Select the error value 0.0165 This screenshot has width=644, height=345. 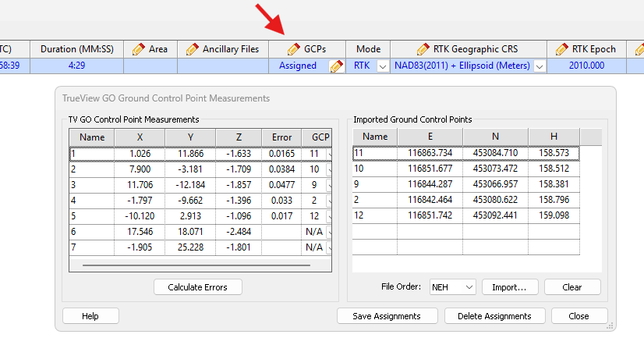click(x=281, y=154)
